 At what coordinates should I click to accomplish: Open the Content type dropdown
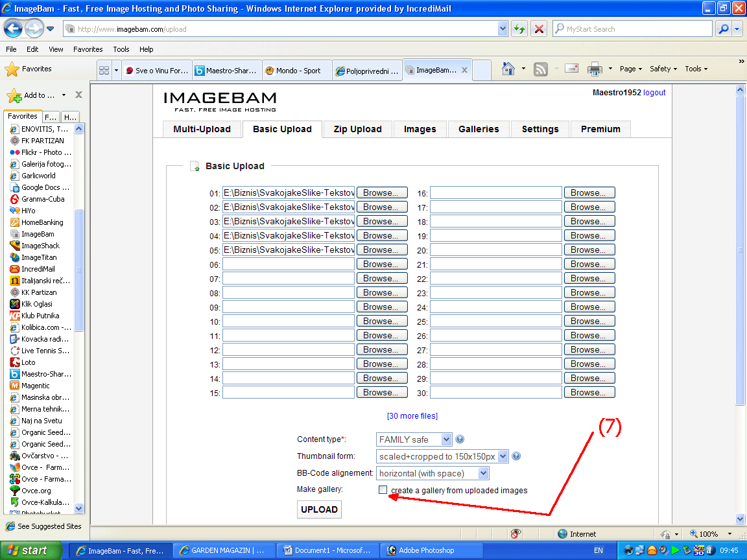(414, 439)
